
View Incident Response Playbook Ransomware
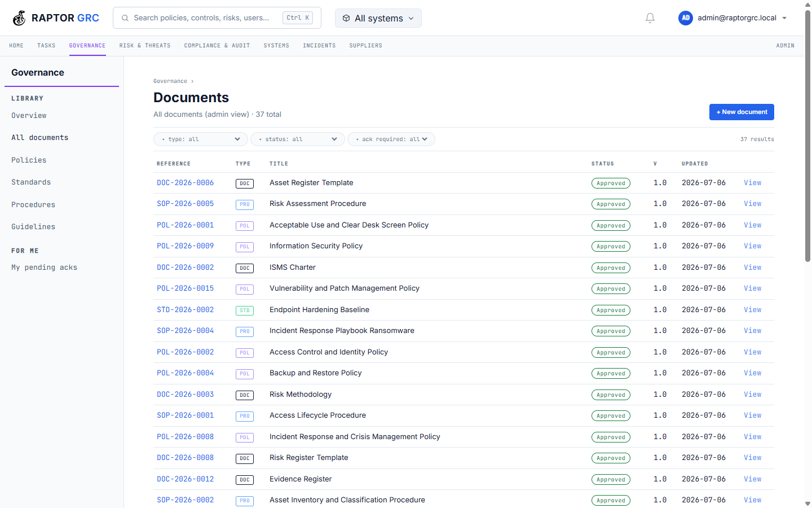point(752,331)
